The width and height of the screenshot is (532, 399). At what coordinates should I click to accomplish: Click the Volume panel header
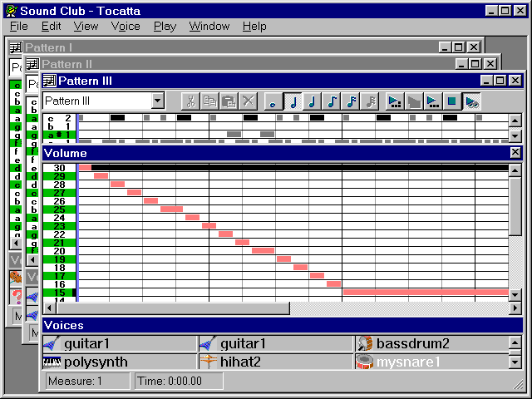coord(277,153)
